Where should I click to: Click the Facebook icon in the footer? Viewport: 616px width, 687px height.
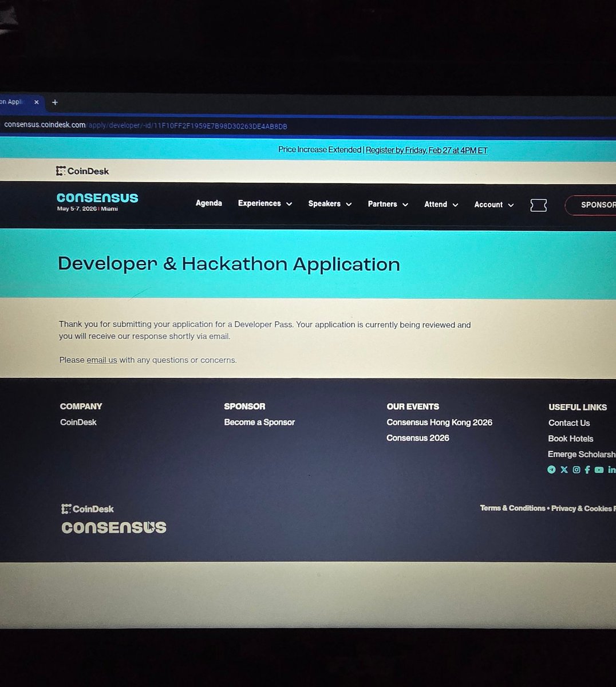pyautogui.click(x=587, y=469)
